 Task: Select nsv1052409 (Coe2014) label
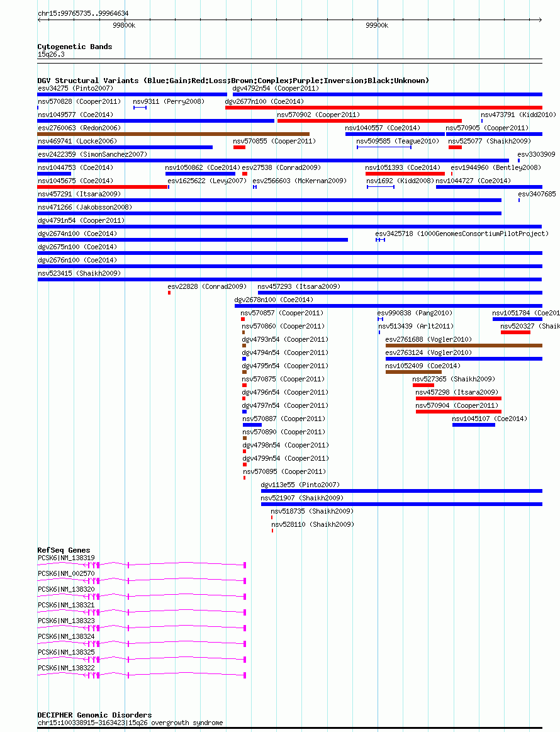coord(423,366)
